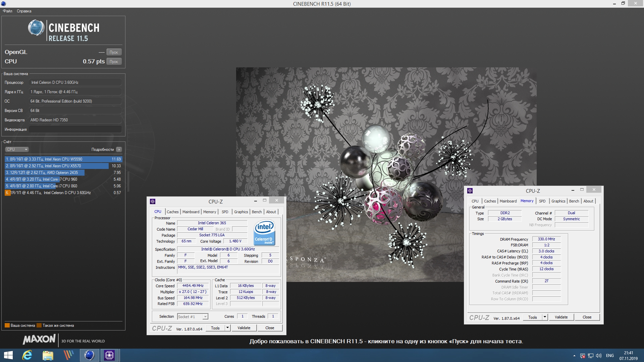Click Close button in right CPU-Z window
This screenshot has height=362, width=644.
click(587, 317)
